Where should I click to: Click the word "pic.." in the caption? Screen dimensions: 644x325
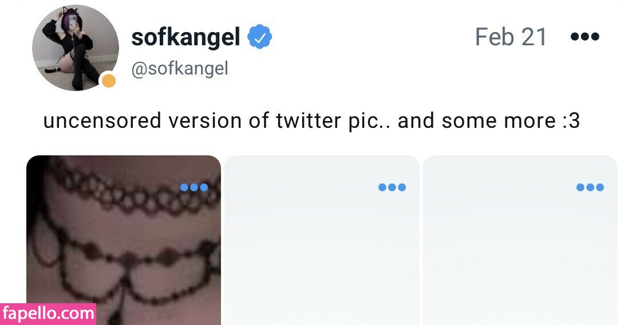pos(370,122)
